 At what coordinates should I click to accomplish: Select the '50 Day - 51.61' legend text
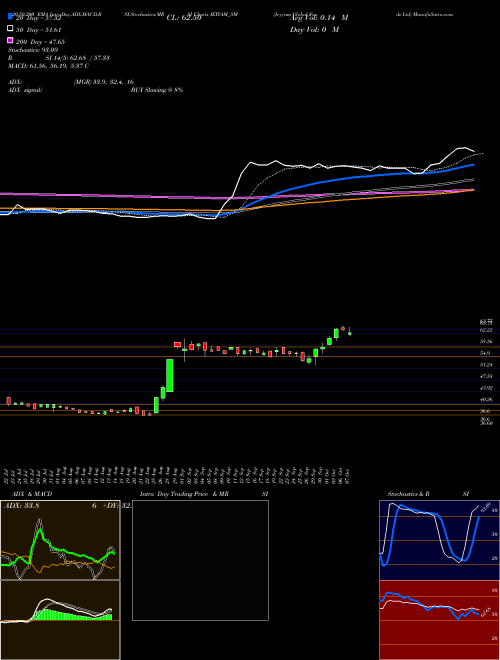click(39, 30)
